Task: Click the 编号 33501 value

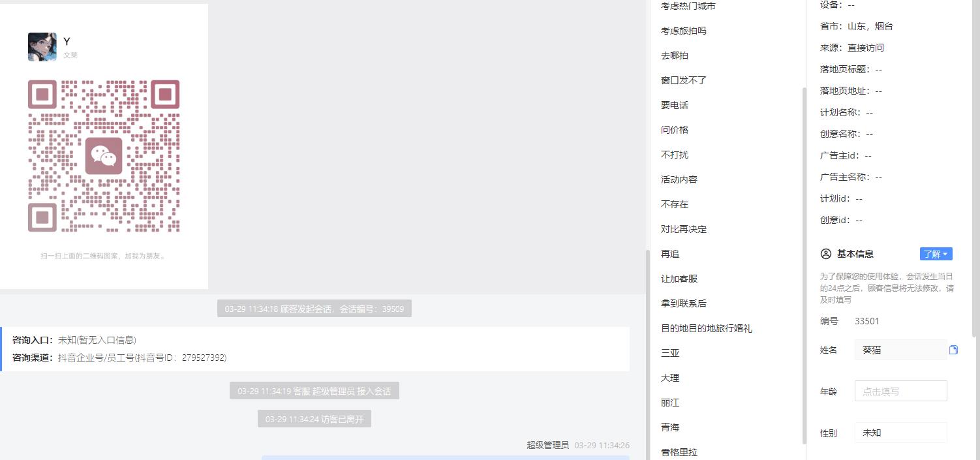Action: (867, 321)
